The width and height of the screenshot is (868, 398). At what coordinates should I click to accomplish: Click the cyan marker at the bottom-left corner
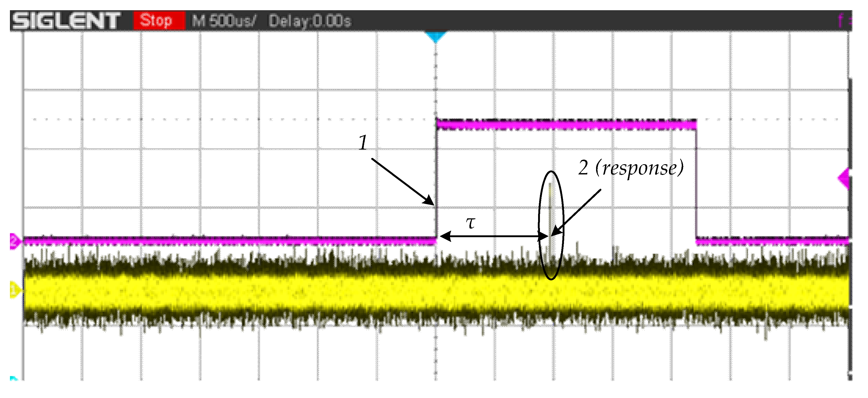pos(13,378)
